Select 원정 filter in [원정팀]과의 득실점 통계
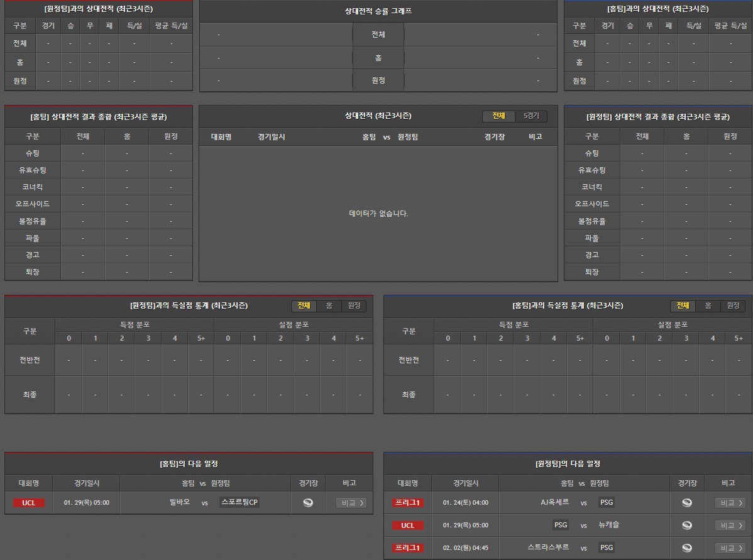Screen dimensions: 753x560 click(354, 306)
